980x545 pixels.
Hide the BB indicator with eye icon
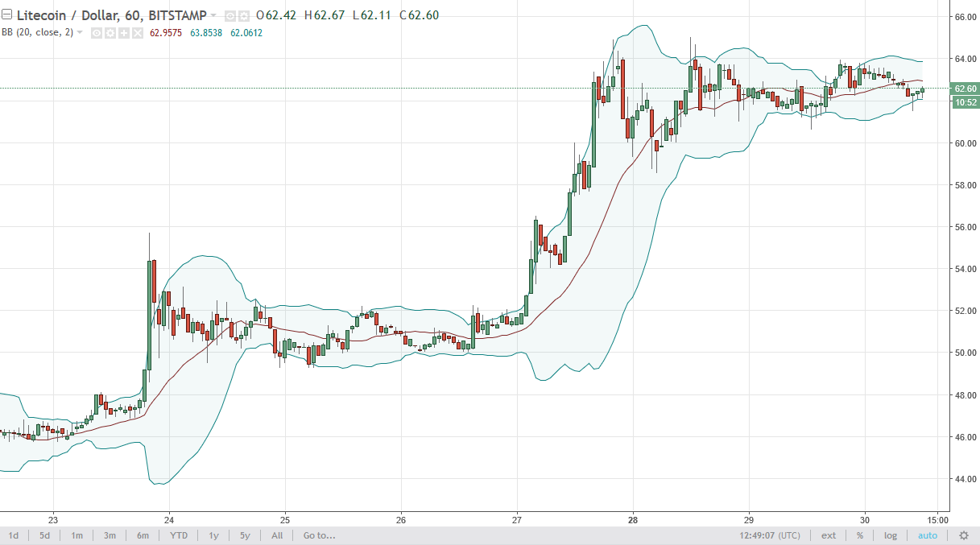(97, 33)
